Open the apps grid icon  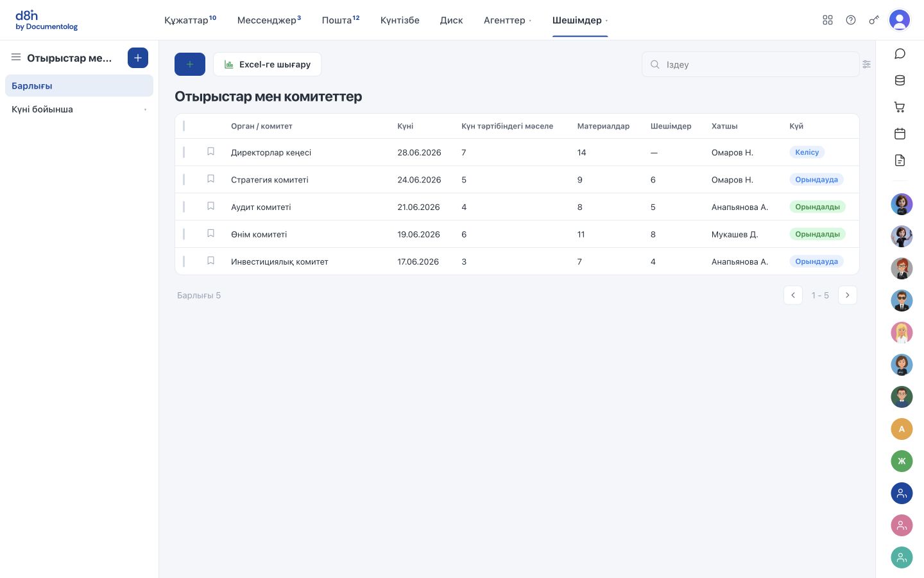click(828, 20)
